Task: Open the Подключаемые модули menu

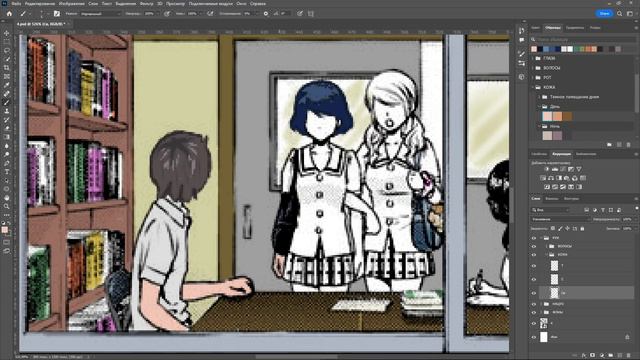Action: pos(210,3)
